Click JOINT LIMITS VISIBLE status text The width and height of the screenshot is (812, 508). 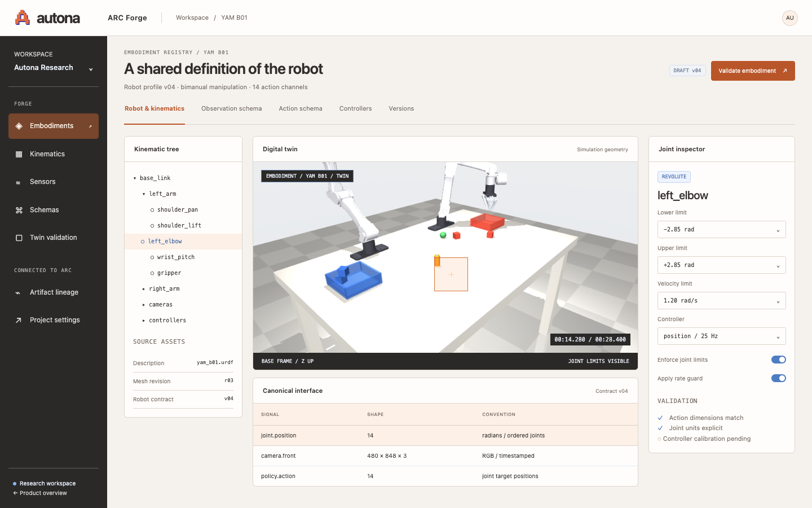(598, 361)
